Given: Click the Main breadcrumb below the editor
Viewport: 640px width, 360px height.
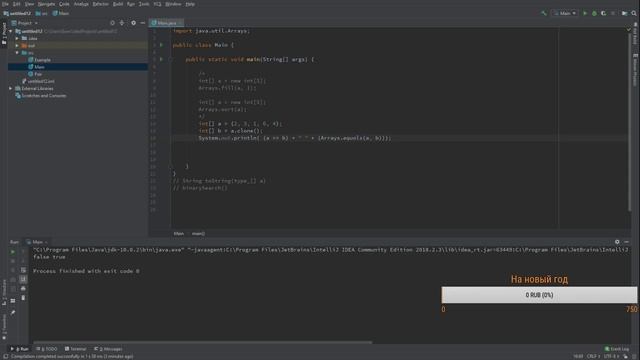Looking at the screenshot, I should pos(179,233).
